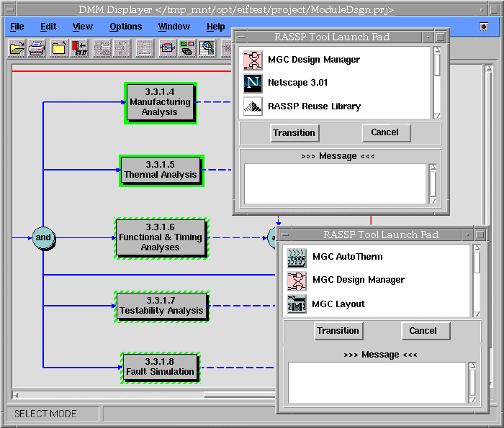Open the lower launch pad window menu button
This screenshot has height=428, width=504.
click(286, 235)
